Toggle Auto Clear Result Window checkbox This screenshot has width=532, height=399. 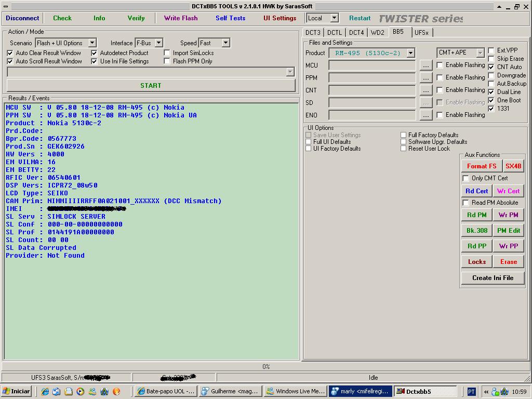click(x=10, y=53)
